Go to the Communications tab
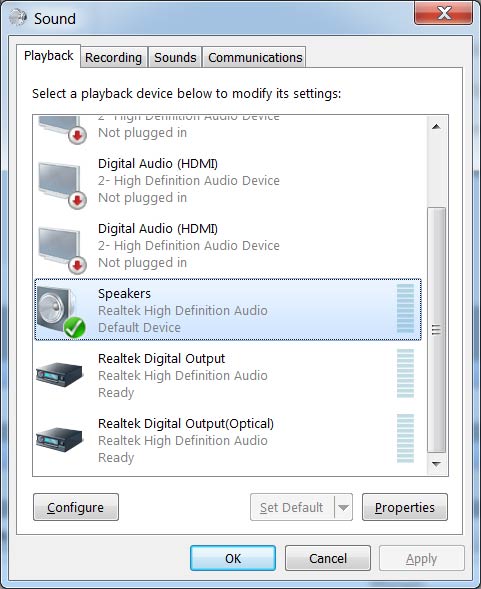The width and height of the screenshot is (481, 589). (255, 58)
